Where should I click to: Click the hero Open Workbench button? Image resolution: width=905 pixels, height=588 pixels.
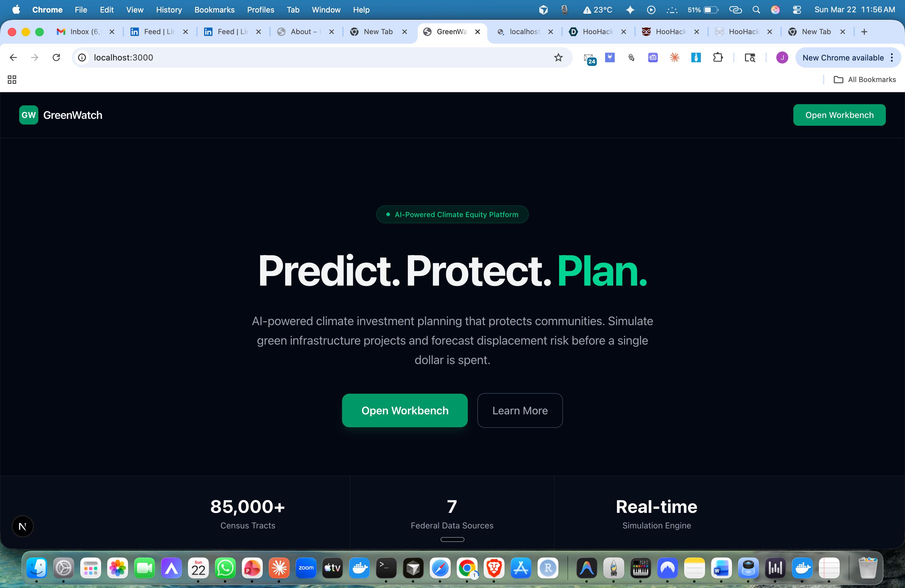coord(405,410)
